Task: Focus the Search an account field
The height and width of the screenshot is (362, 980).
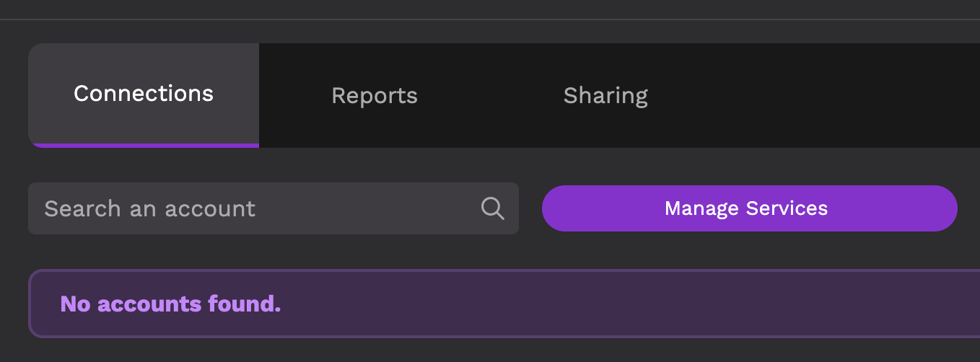Action: (x=274, y=208)
